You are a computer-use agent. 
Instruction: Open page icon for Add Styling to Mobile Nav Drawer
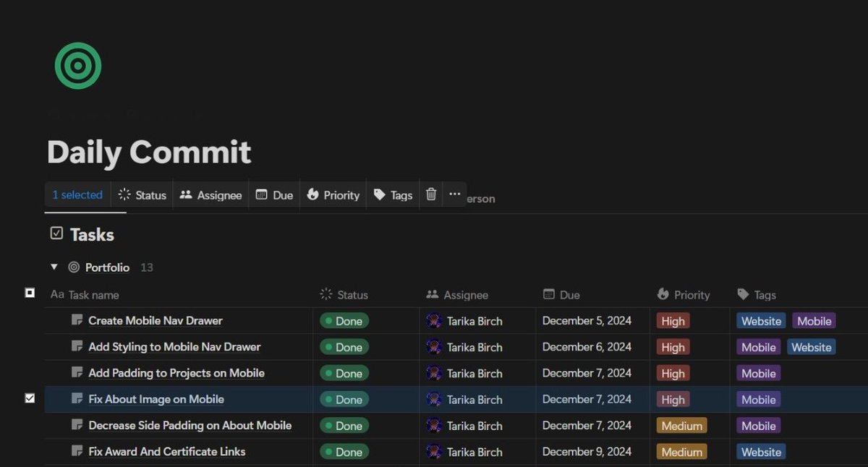(x=77, y=346)
